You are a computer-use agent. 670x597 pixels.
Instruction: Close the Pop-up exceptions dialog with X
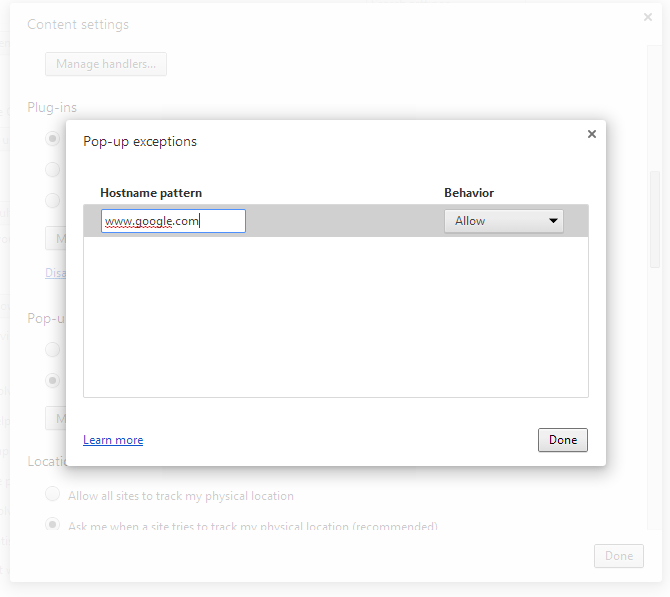[x=591, y=134]
